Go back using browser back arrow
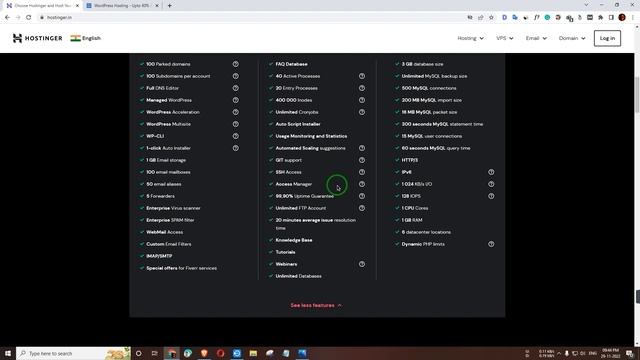This screenshot has width=640, height=360. tap(7, 17)
